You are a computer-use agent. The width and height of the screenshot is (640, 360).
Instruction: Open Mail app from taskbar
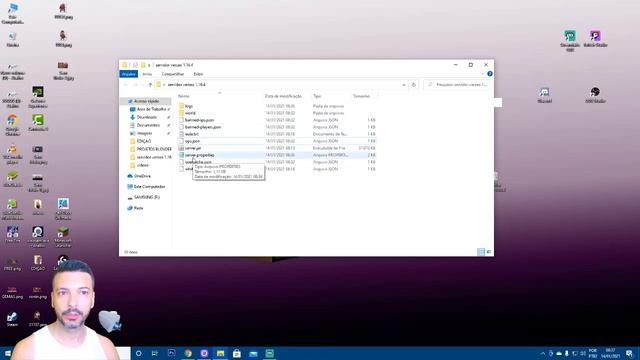click(253, 353)
